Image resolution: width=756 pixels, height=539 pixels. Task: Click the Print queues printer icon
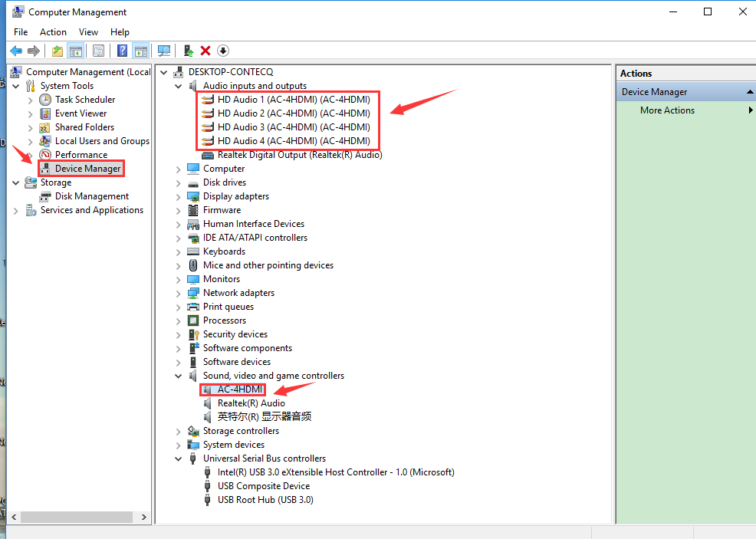pos(193,307)
